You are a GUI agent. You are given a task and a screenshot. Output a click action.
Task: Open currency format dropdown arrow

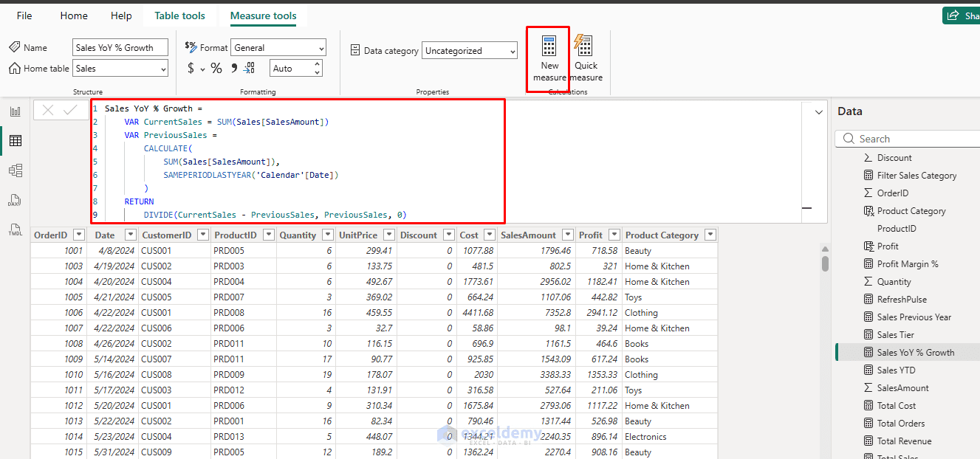click(202, 69)
